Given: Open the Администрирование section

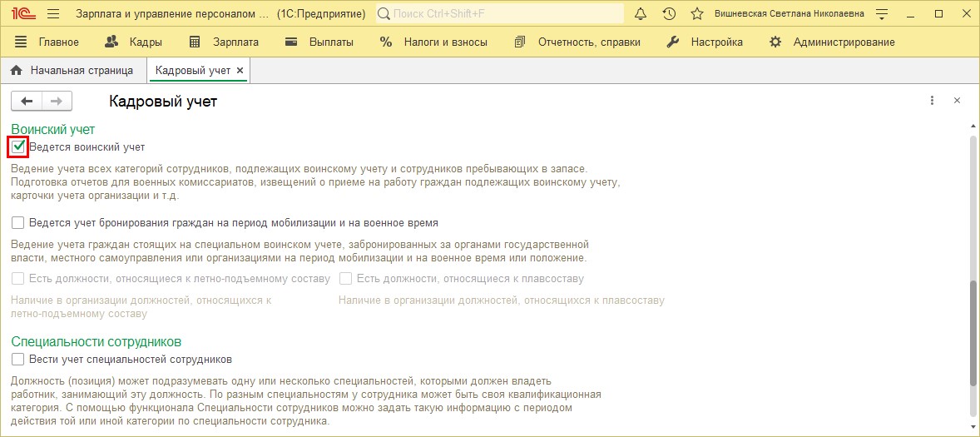Looking at the screenshot, I should coord(833,42).
